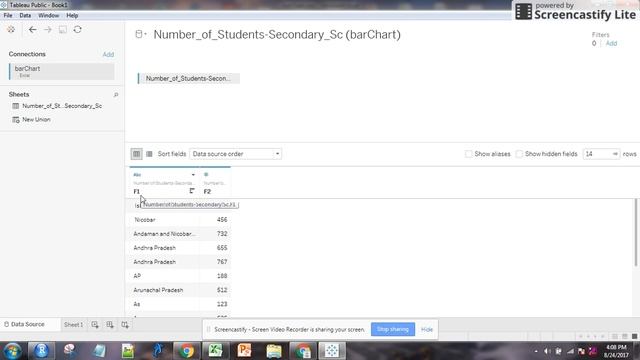
Task: Click the volume speaker icon in the system tray
Action: tap(547, 351)
